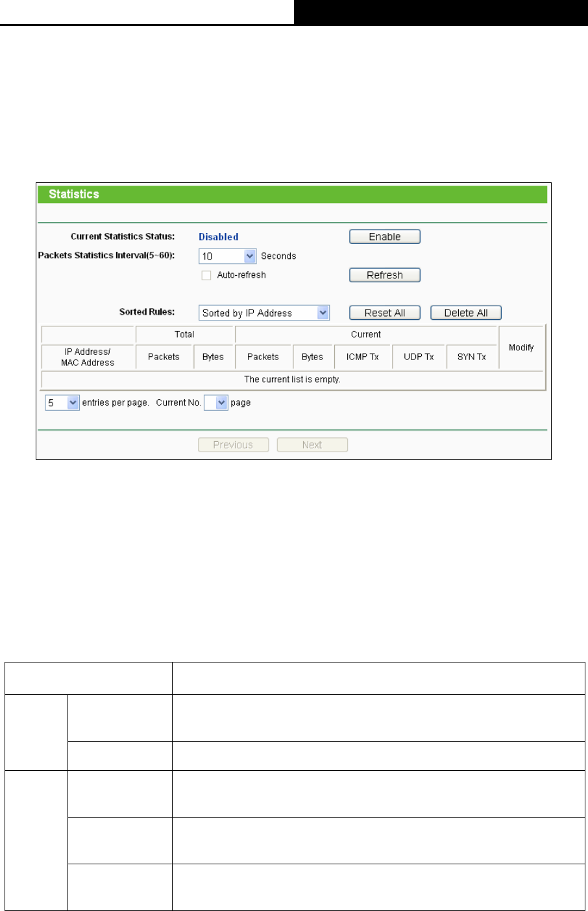Viewport: 588px width, 911px height.
Task: Click the Enable statistics button
Action: pos(385,237)
